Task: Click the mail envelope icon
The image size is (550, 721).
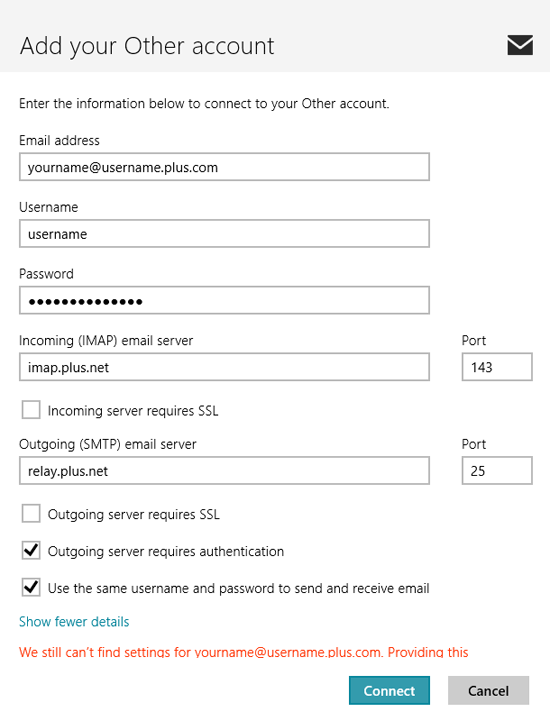Action: (x=520, y=45)
